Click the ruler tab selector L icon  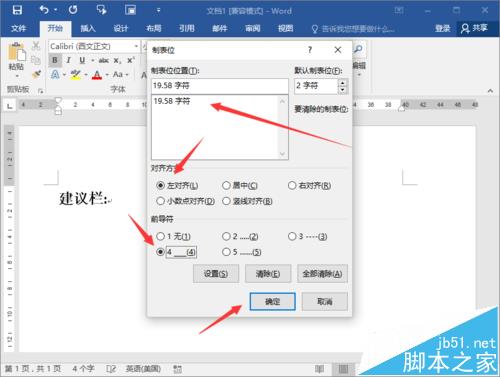pyautogui.click(x=10, y=106)
